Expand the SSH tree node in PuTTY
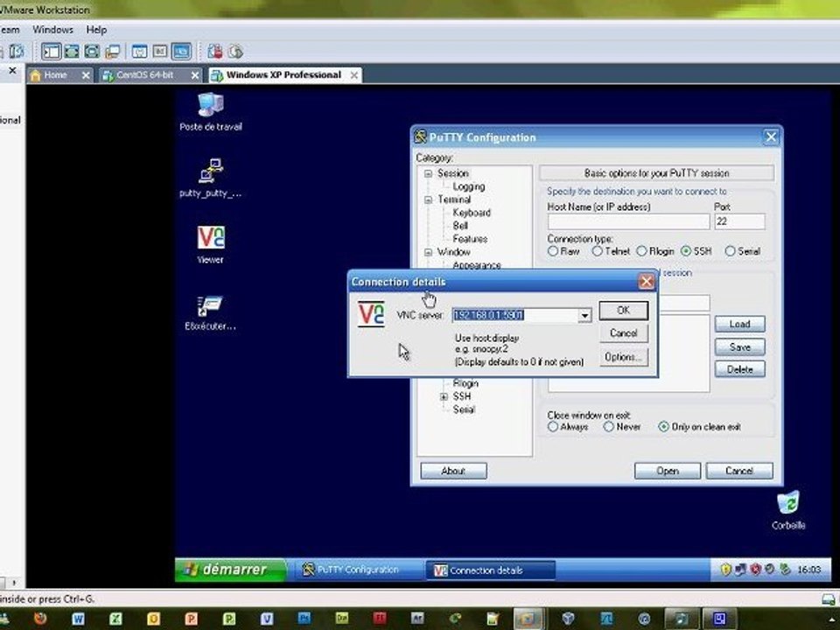 tap(444, 397)
